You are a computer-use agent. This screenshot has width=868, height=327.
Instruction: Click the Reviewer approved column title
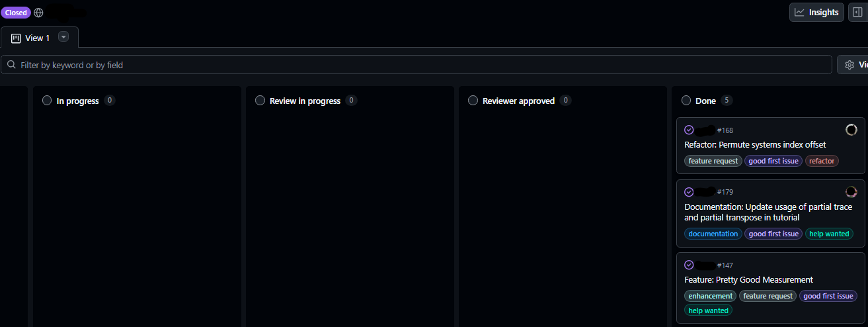pos(518,101)
